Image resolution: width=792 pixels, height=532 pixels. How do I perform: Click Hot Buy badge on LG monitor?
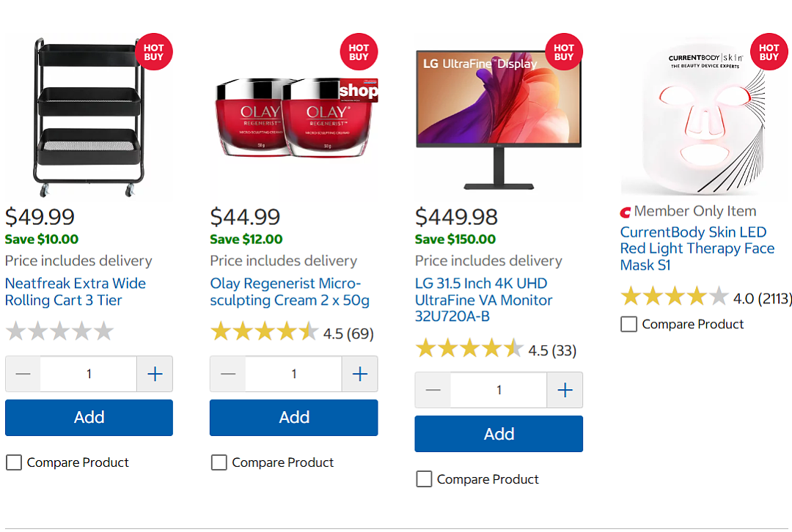click(564, 52)
